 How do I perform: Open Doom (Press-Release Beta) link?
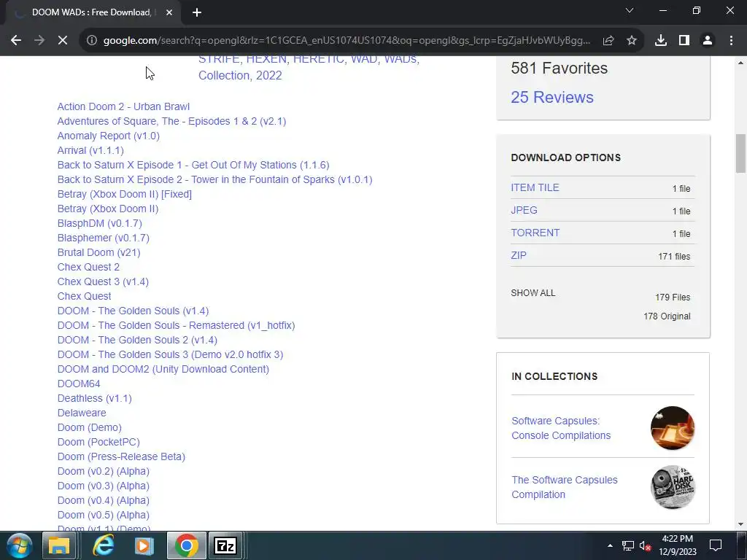coord(121,456)
